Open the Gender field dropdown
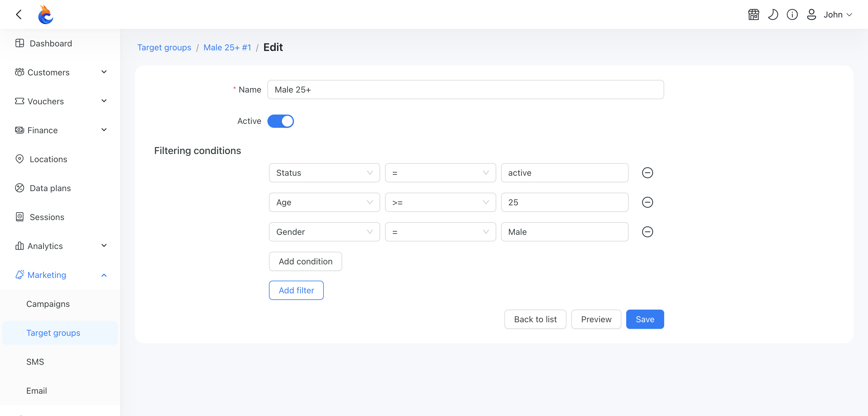Image resolution: width=868 pixels, height=416 pixels. 324,232
